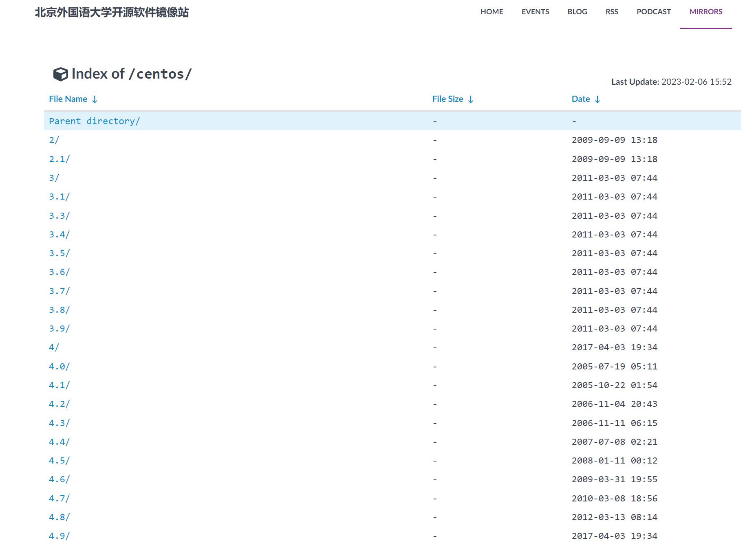Click date 2008-01-11 00:12
Viewport: 756px width, 545px height.
[615, 461]
